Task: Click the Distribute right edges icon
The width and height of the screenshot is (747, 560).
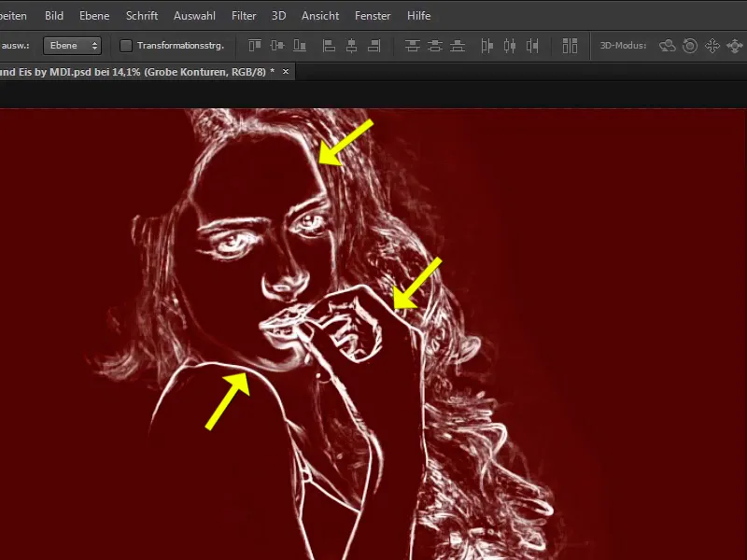Action: point(532,46)
